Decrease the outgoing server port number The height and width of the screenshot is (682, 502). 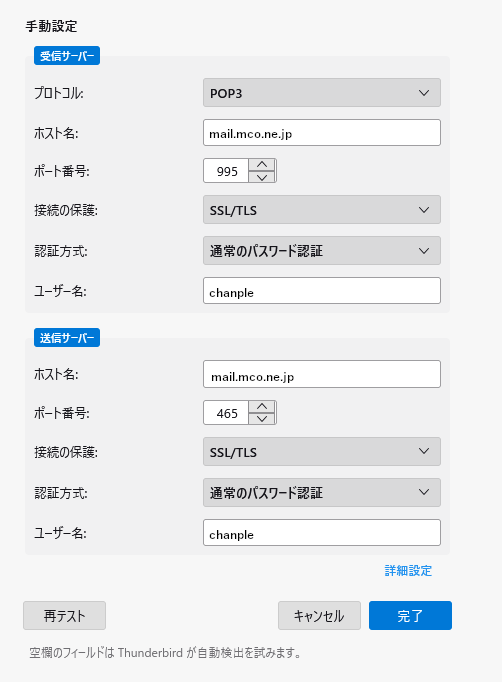click(x=262, y=418)
